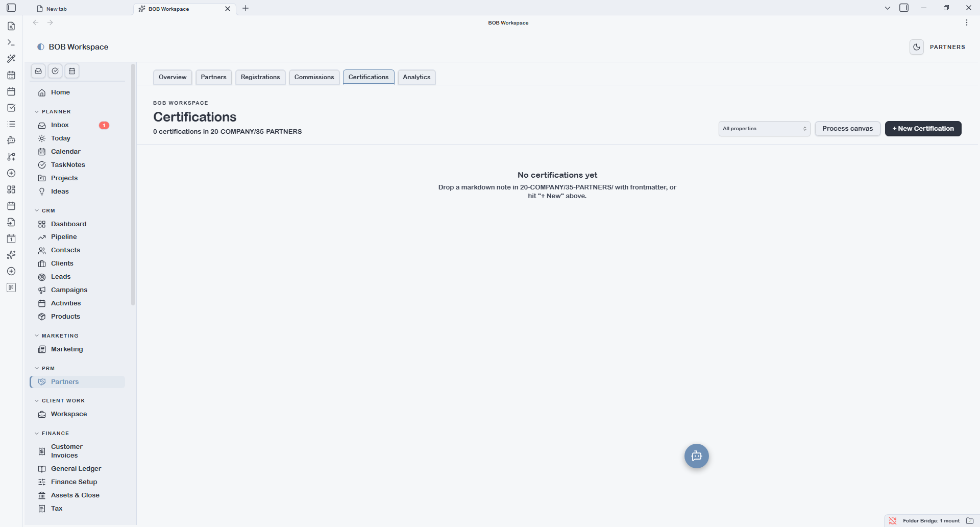This screenshot has height=527, width=980.
Task: Click the check-circle tasks icon above Home
Action: click(55, 71)
